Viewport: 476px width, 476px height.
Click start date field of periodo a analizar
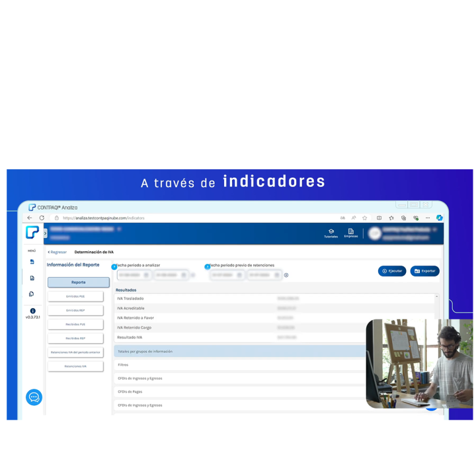pyautogui.click(x=134, y=275)
